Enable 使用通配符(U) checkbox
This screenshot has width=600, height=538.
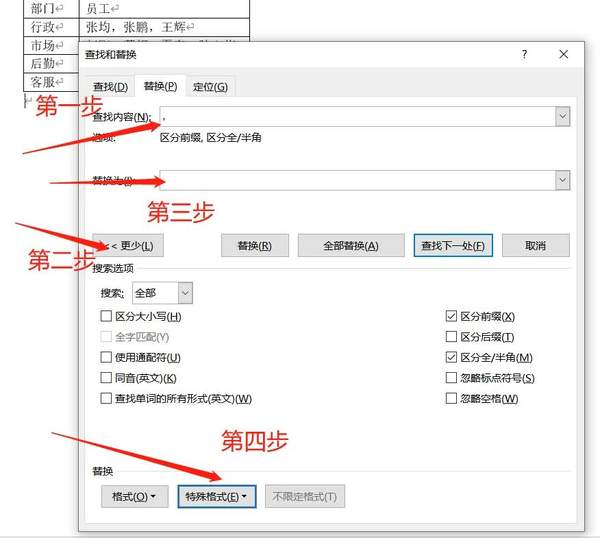click(107, 357)
